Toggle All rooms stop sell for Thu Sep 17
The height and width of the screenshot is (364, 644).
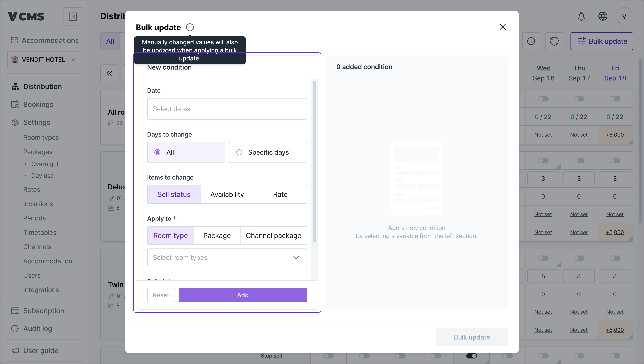point(579,99)
